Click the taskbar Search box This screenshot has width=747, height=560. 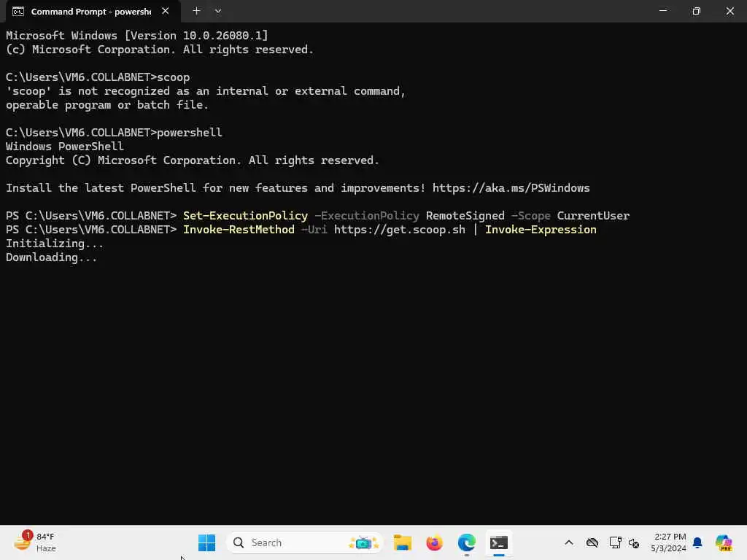pyautogui.click(x=305, y=542)
